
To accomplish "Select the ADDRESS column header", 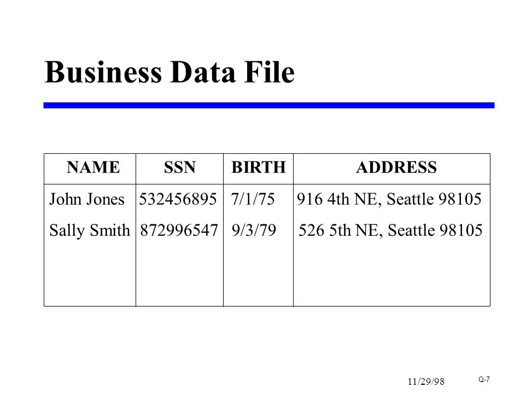I will [396, 167].
